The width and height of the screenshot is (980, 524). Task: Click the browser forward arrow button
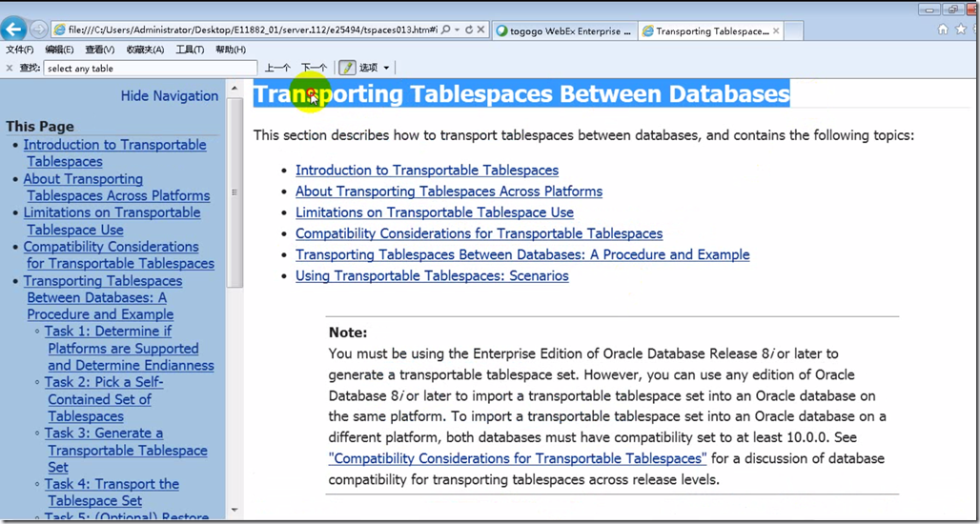39,30
